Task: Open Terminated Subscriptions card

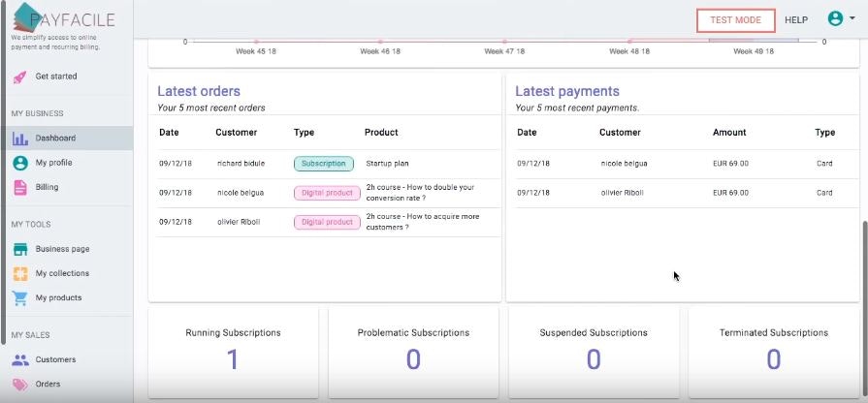Action: [x=774, y=353]
